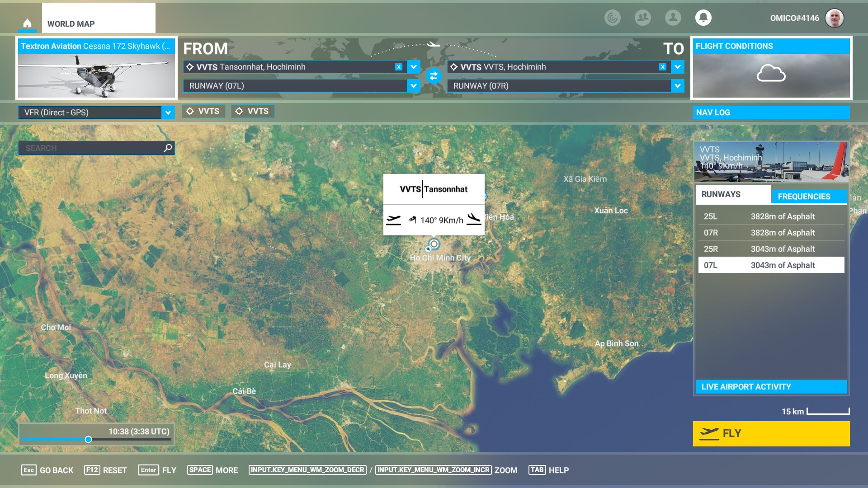This screenshot has height=488, width=868.
Task: Set as departure in VVTS popup
Action: (x=393, y=220)
